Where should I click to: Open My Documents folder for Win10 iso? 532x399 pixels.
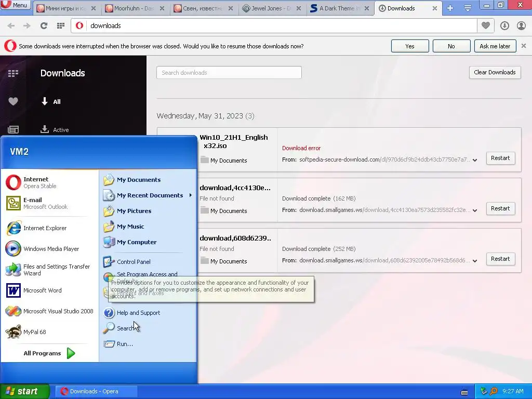click(223, 161)
